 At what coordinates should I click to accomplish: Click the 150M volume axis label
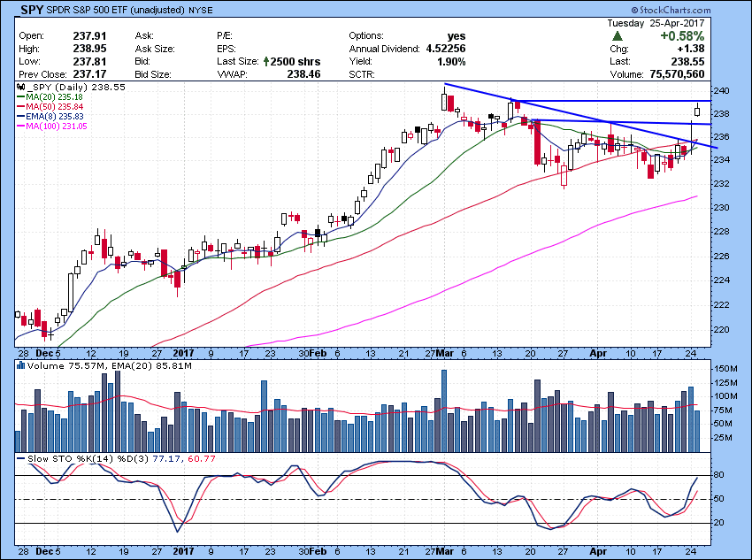click(725, 369)
